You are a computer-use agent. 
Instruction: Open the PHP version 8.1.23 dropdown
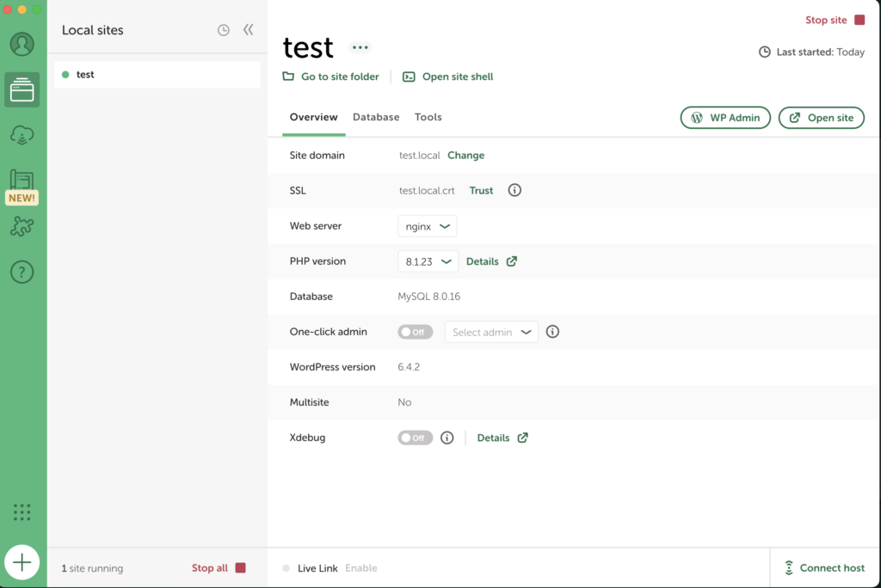click(x=428, y=261)
